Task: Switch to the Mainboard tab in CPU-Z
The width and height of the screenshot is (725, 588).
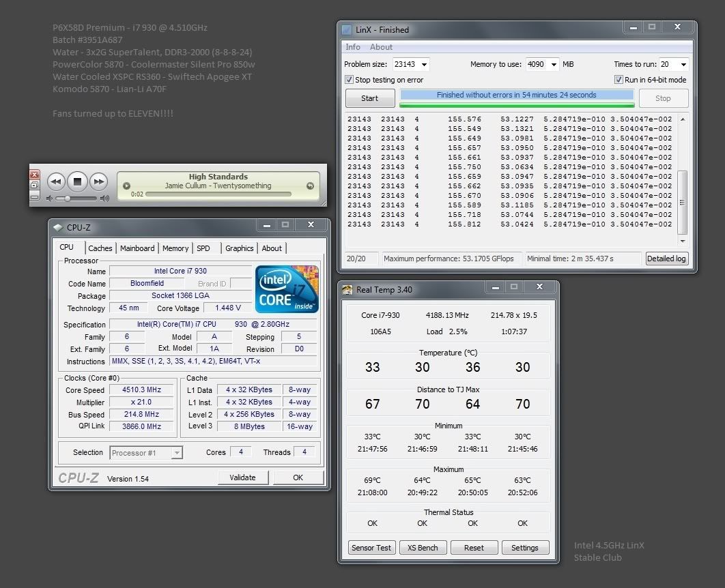Action: pyautogui.click(x=137, y=248)
